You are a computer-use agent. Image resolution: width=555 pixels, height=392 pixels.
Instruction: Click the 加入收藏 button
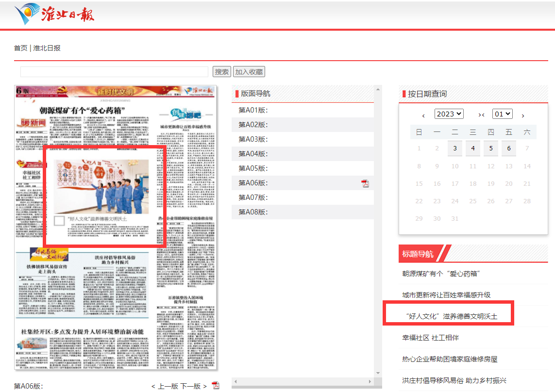coord(249,72)
